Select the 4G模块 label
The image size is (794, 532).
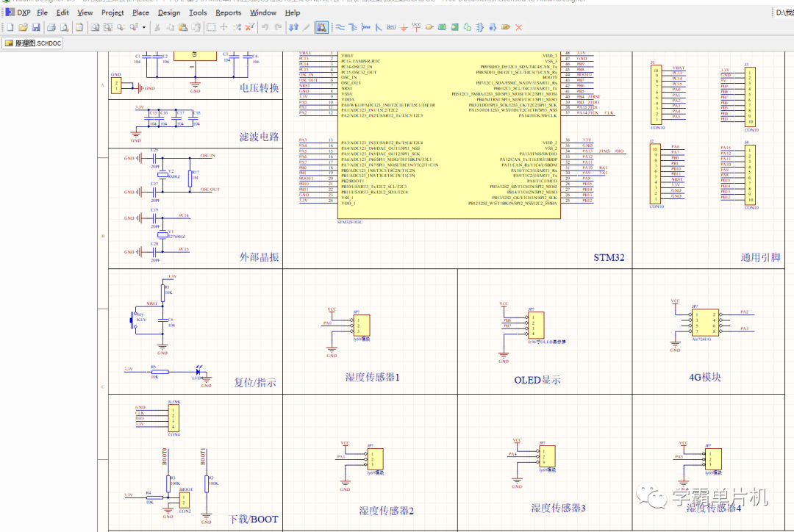(x=705, y=377)
